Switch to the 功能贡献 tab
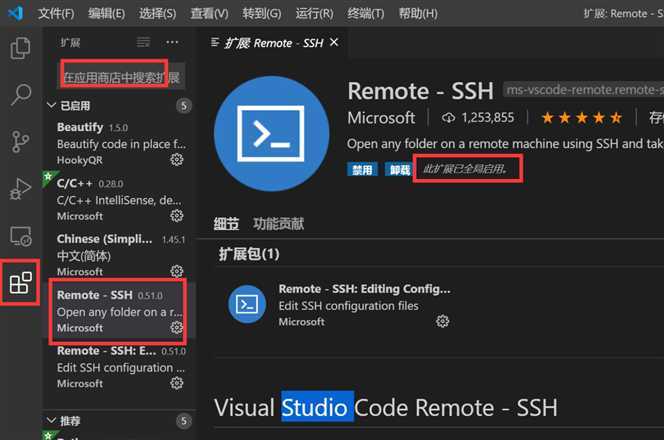 [278, 223]
